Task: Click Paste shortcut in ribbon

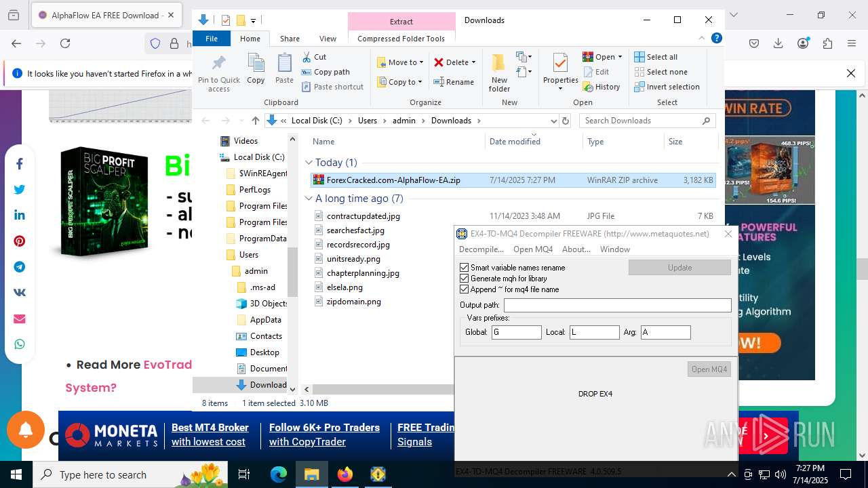Action: tap(332, 87)
